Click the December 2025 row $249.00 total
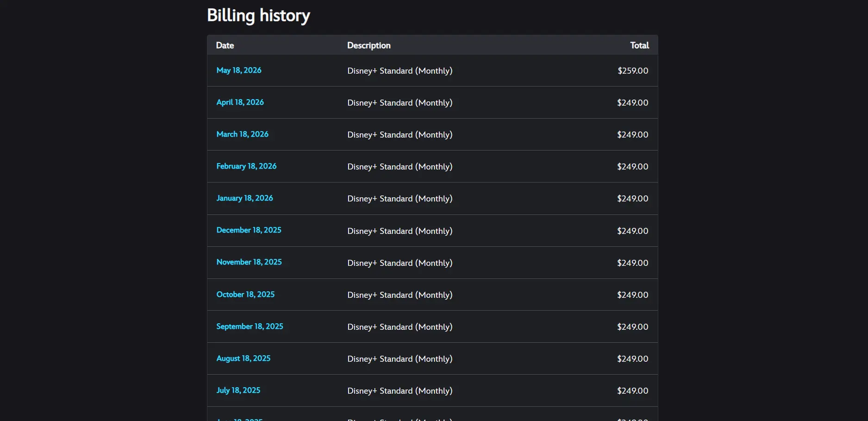Viewport: 868px width, 421px height. [x=633, y=231]
